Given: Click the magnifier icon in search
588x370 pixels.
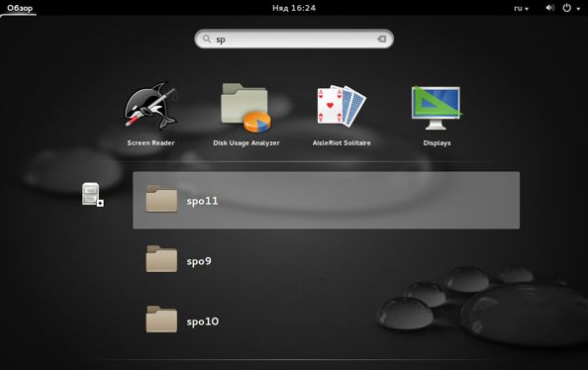Looking at the screenshot, I should (x=206, y=39).
